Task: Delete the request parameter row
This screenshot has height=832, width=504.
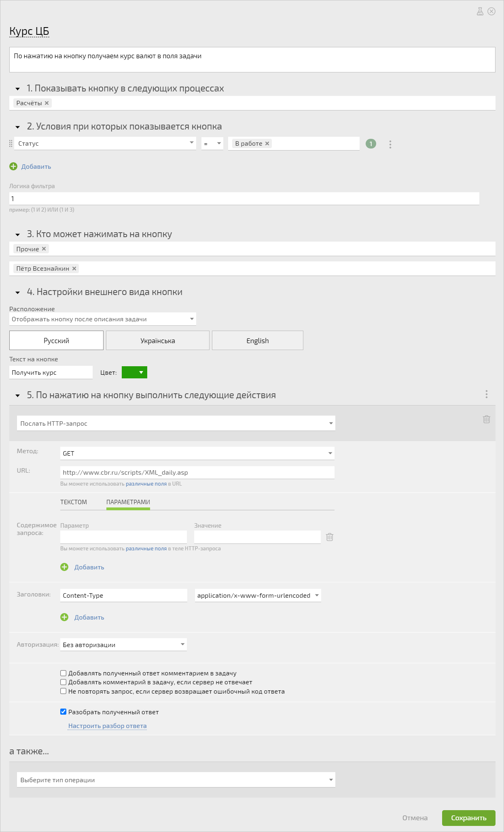Action: 330,537
